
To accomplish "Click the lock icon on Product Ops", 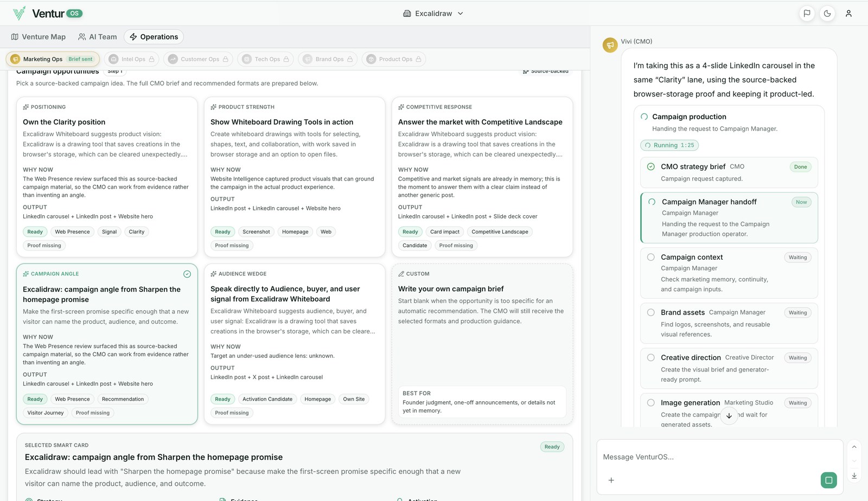I will point(418,59).
